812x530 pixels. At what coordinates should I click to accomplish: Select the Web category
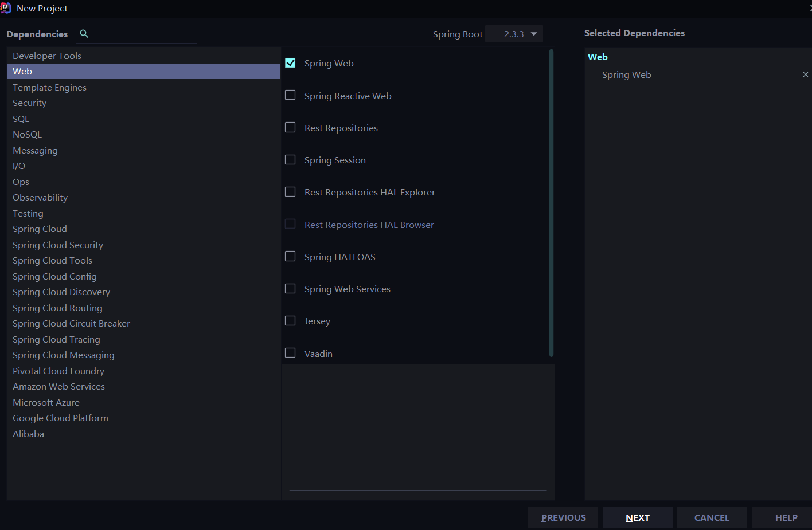pyautogui.click(x=143, y=71)
